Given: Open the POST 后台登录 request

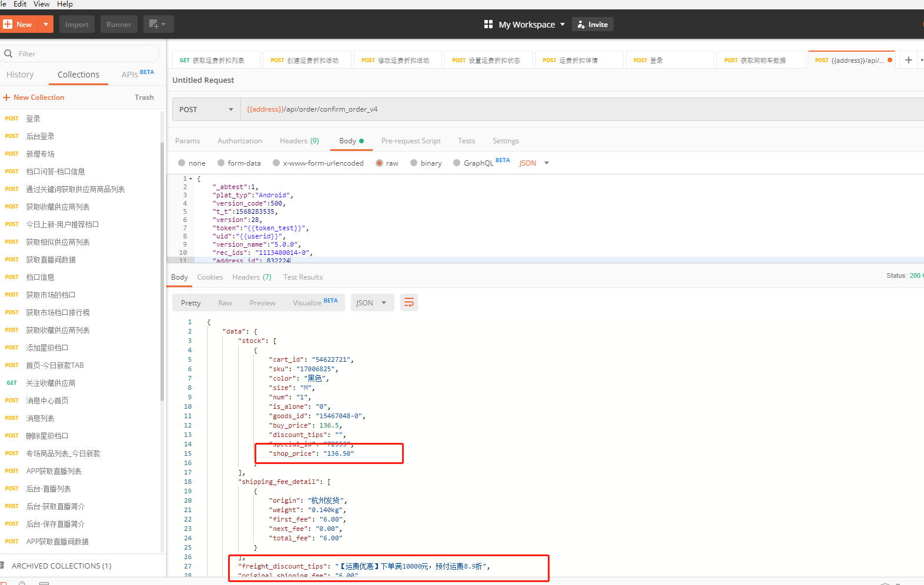Looking at the screenshot, I should 80,136.
